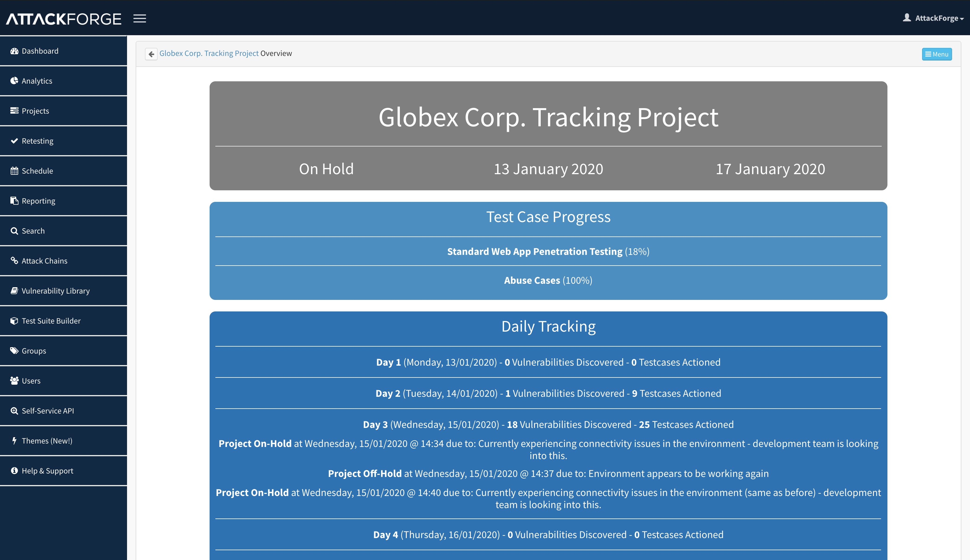Click the Retesting checkmark icon
This screenshot has height=560, width=970.
14,141
